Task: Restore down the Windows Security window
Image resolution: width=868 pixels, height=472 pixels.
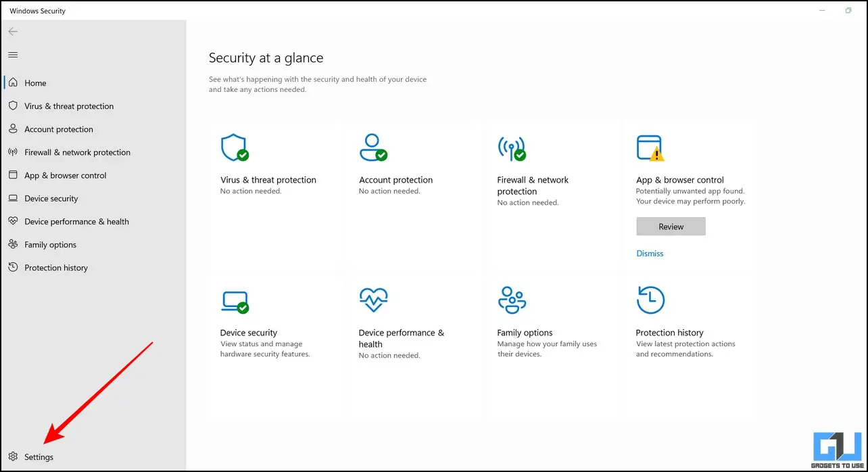Action: 848,11
